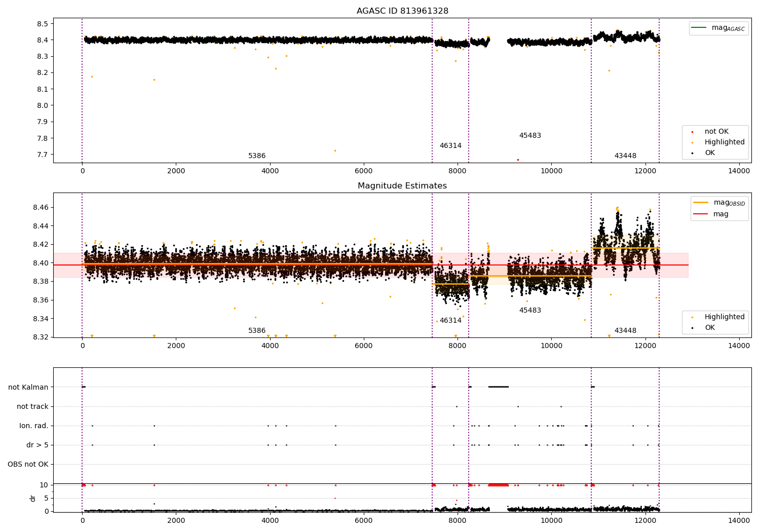The image size is (760, 532).
Task: Click the red not-OK point near 7.7 magnitude
Action: tap(518, 160)
